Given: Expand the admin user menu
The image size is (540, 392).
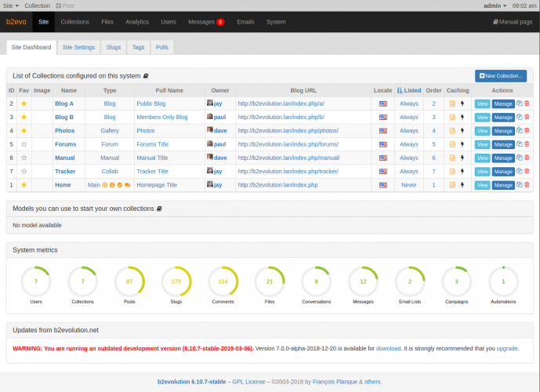Looking at the screenshot, I should click(495, 5).
